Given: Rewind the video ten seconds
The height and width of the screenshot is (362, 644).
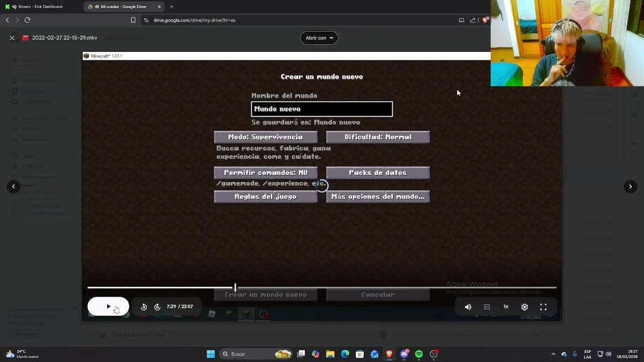Looking at the screenshot, I should tap(144, 307).
